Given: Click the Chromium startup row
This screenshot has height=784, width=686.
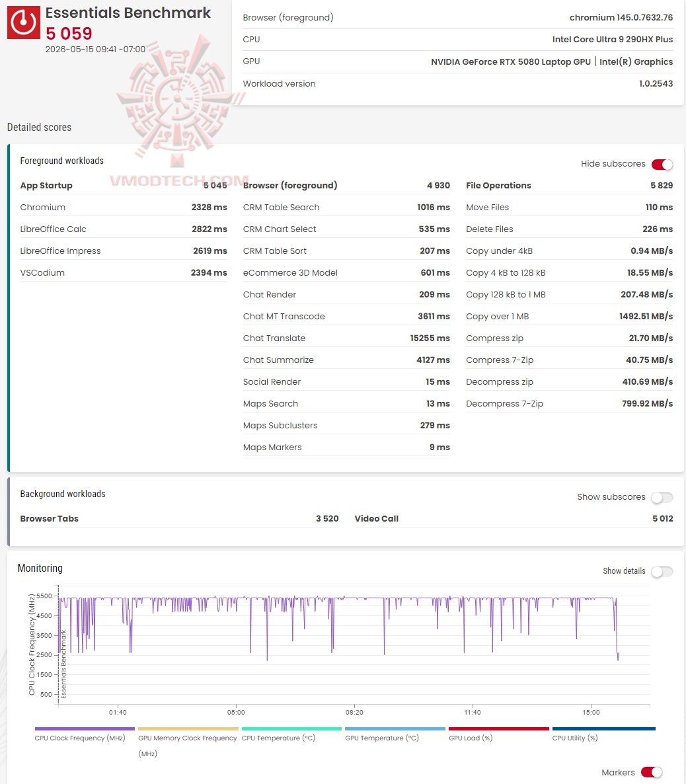Looking at the screenshot, I should pyautogui.click(x=124, y=208).
